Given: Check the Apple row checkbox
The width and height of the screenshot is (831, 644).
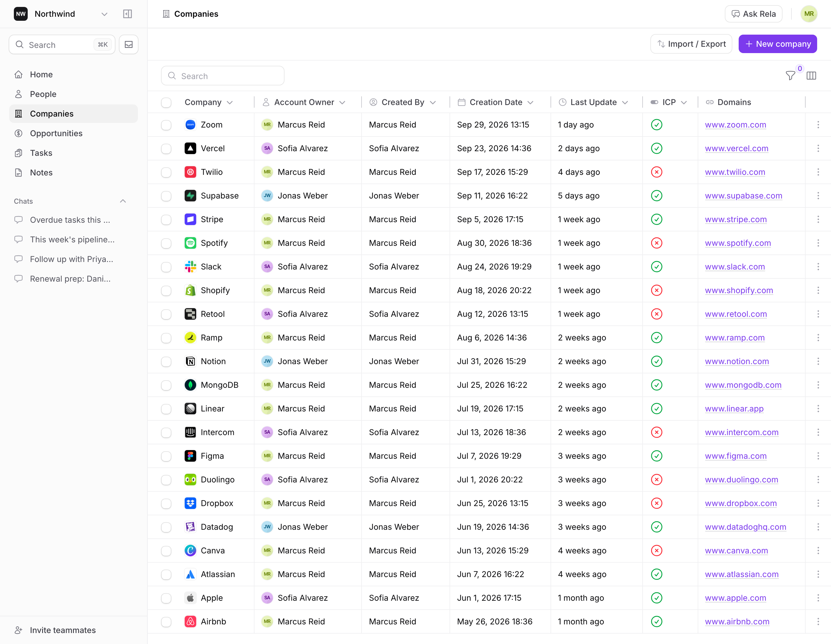Looking at the screenshot, I should tap(166, 598).
